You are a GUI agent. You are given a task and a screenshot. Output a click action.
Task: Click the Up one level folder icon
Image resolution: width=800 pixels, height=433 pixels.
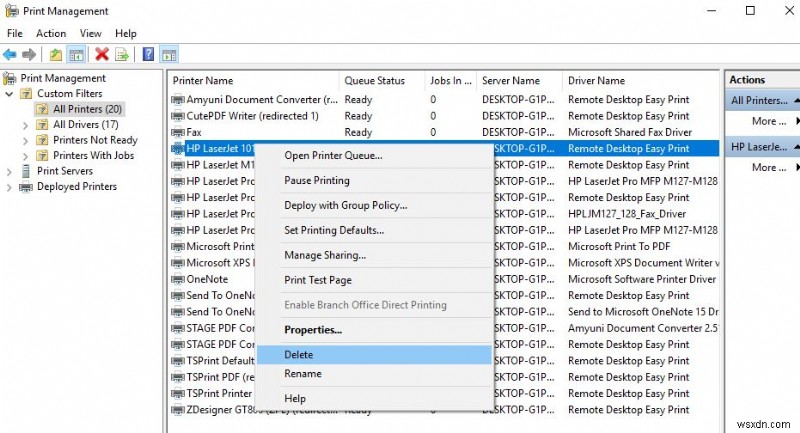tap(56, 54)
